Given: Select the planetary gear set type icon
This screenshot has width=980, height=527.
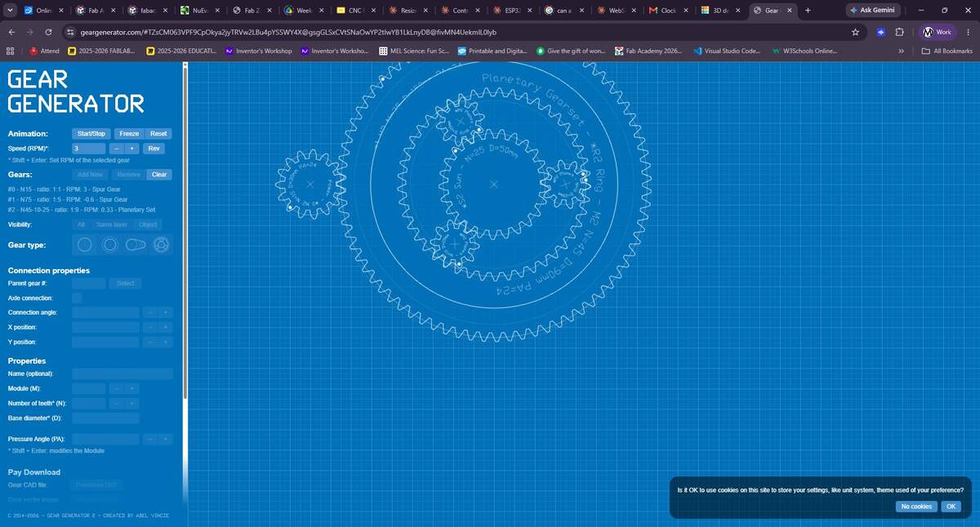Looking at the screenshot, I should (162, 244).
